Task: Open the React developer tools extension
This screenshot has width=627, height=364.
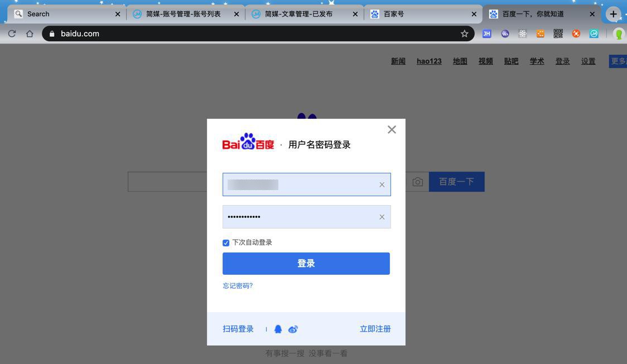Action: [x=523, y=33]
